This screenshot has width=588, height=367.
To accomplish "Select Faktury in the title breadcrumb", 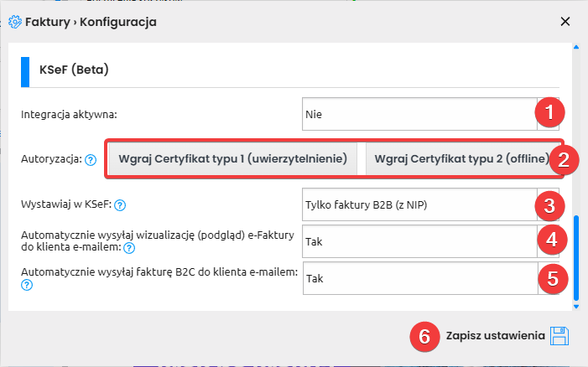I will (48, 21).
